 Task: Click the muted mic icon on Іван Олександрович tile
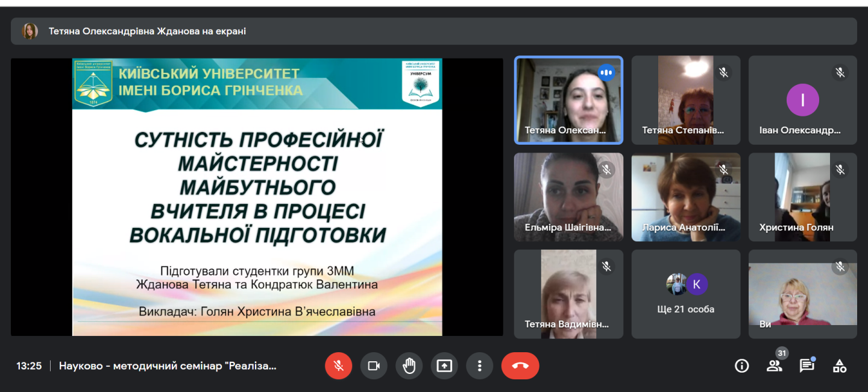pyautogui.click(x=840, y=73)
